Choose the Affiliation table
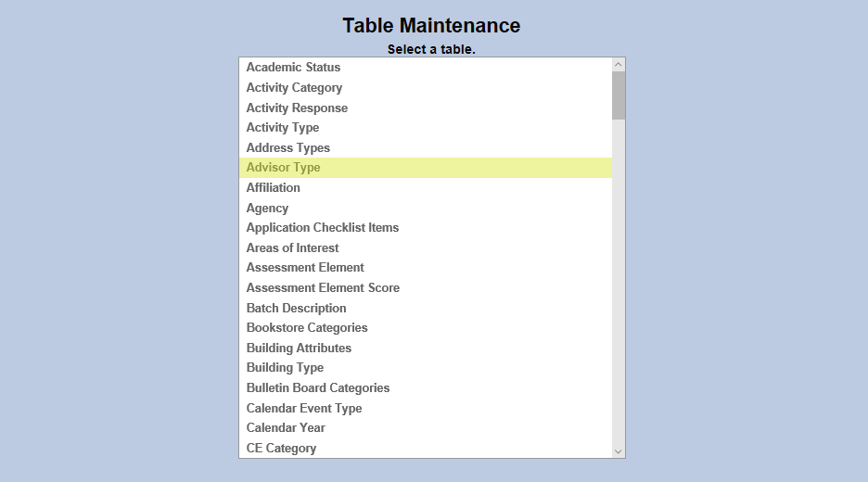Image resolution: width=868 pixels, height=482 pixels. tap(274, 188)
